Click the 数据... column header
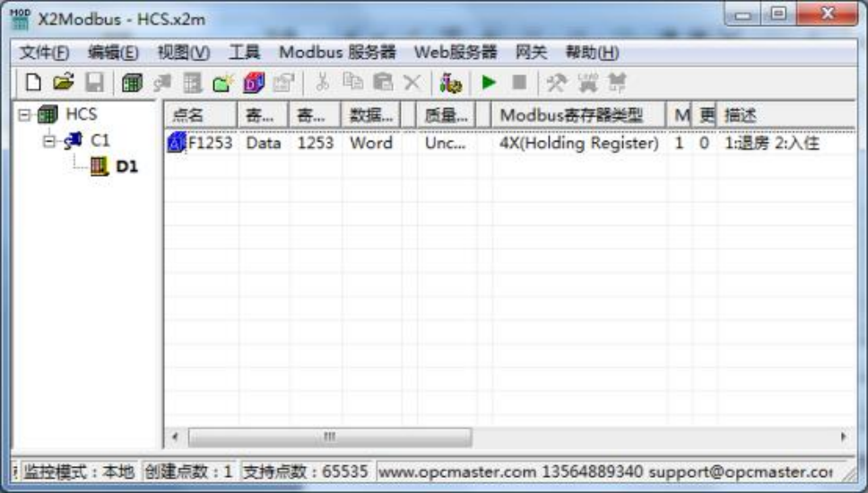The width and height of the screenshot is (868, 493). (370, 115)
